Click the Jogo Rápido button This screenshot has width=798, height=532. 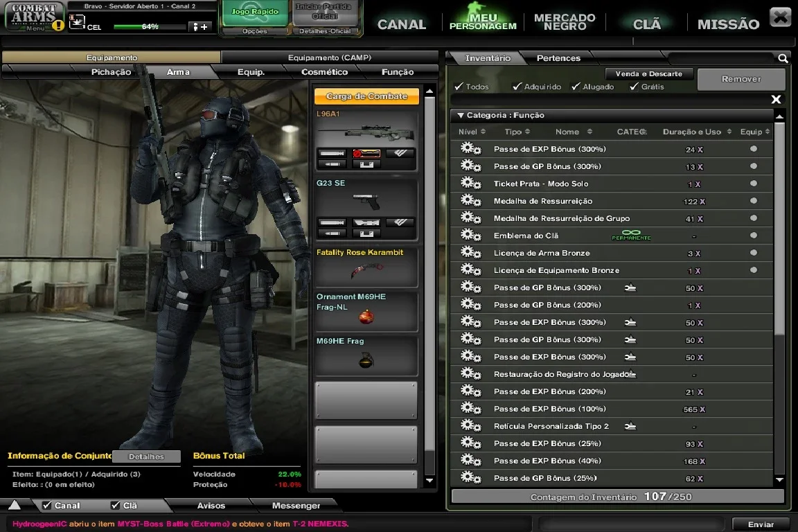[x=255, y=12]
